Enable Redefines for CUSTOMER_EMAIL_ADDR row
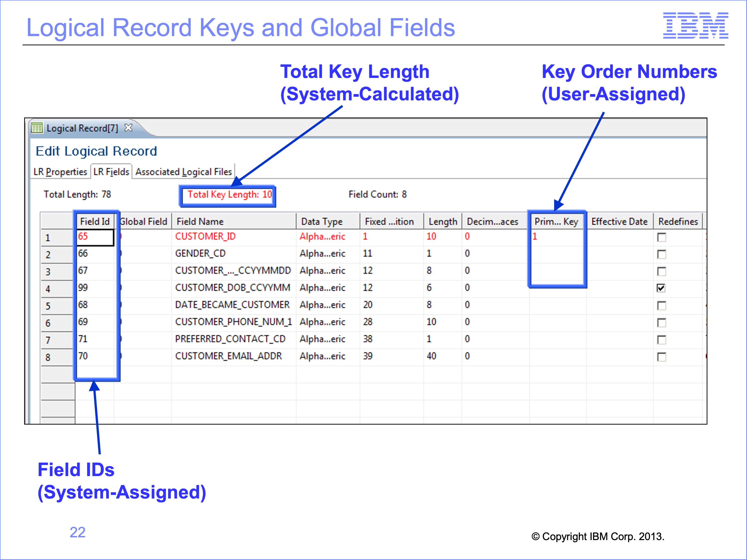The width and height of the screenshot is (747, 560). click(661, 357)
